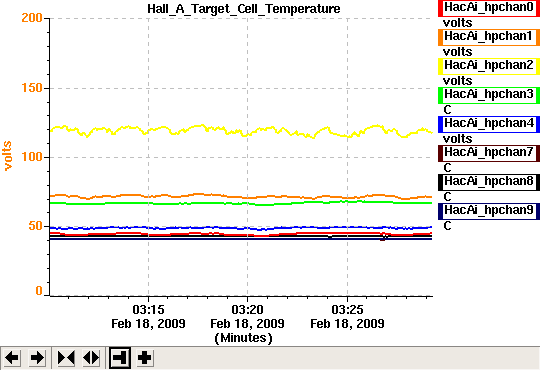Click the expand time axis icon
Screen dimensions: 540x370
(91, 358)
